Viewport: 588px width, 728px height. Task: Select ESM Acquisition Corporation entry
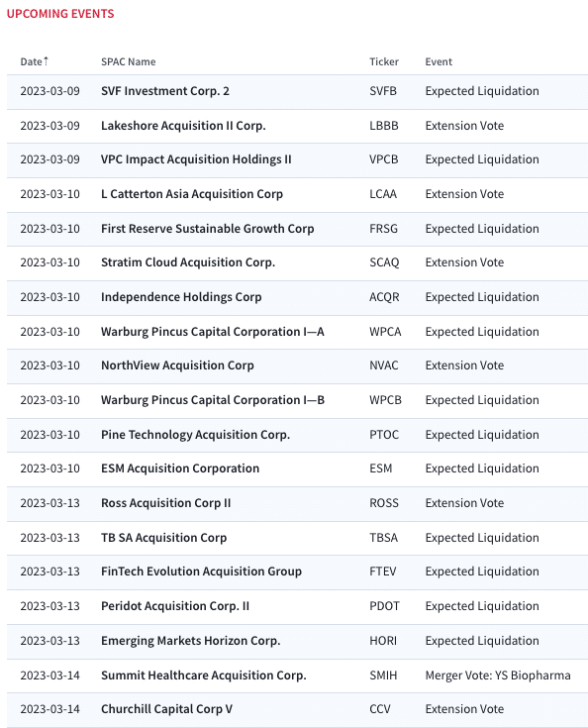point(180,468)
